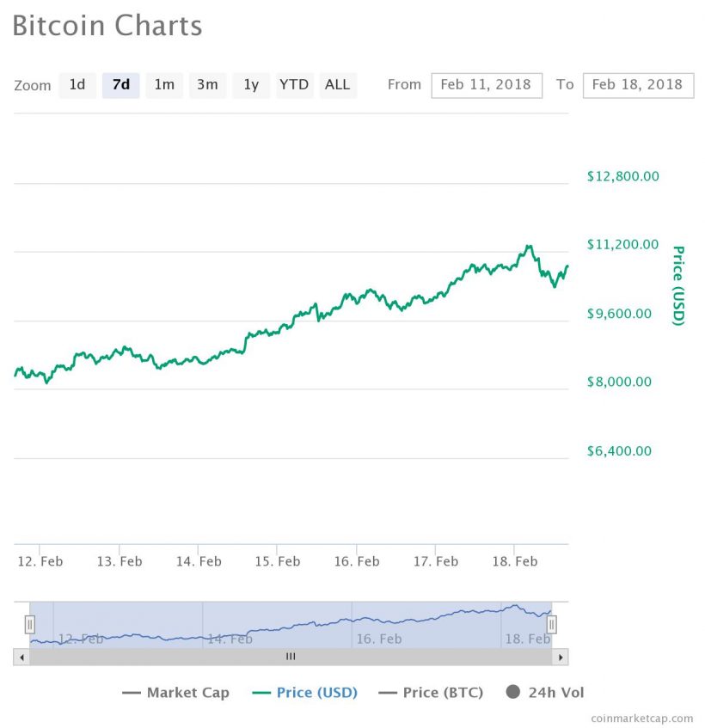Click the scrollbar left arrow
The width and height of the screenshot is (705, 728).
(21, 657)
